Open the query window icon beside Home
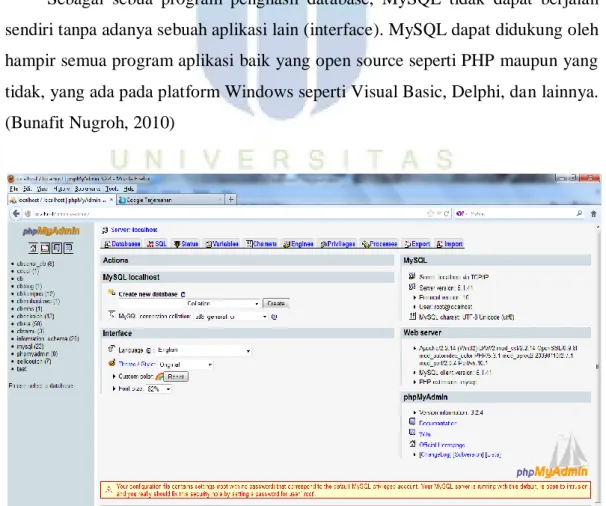The image size is (606, 506). [x=45, y=248]
